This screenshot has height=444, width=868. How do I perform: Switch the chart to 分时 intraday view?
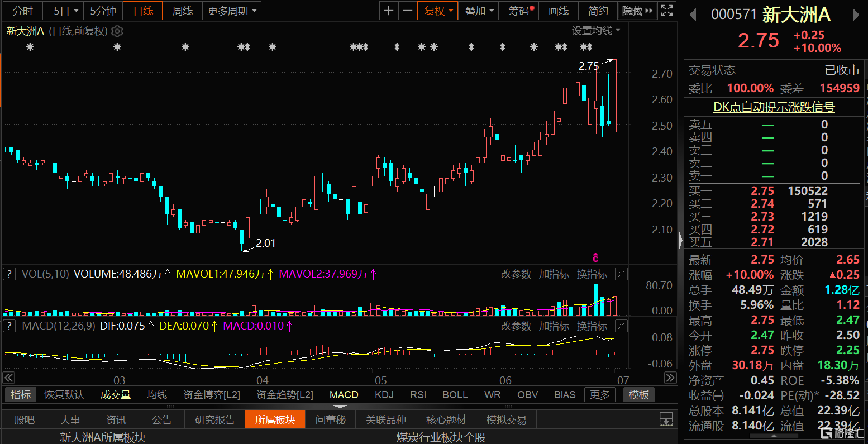23,11
